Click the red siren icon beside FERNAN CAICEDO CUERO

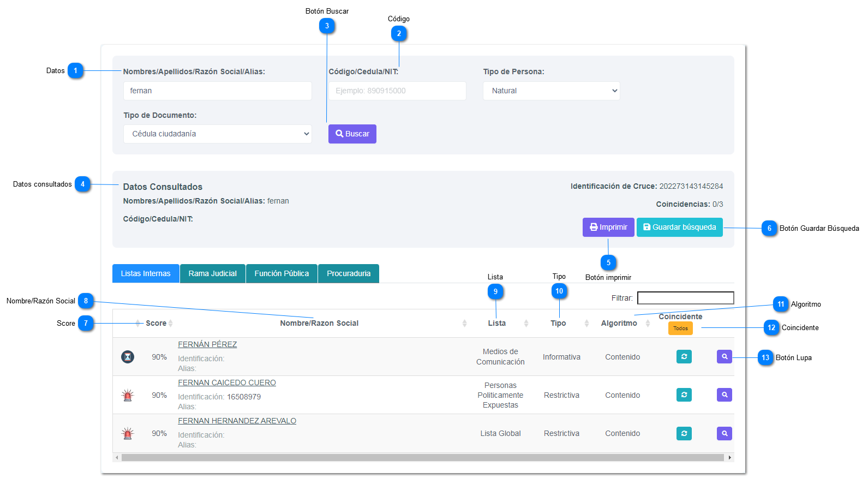point(128,396)
